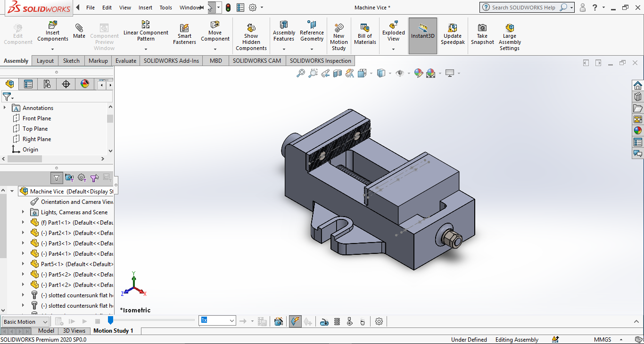
Task: Toggle Autokey in the motion toolbar
Action: point(295,322)
